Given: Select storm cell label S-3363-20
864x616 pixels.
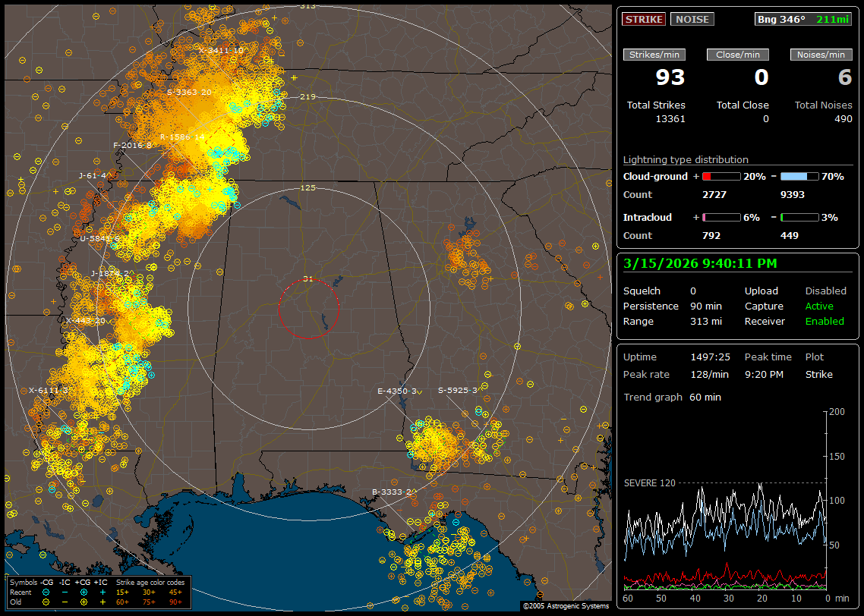Looking at the screenshot, I should 189,92.
